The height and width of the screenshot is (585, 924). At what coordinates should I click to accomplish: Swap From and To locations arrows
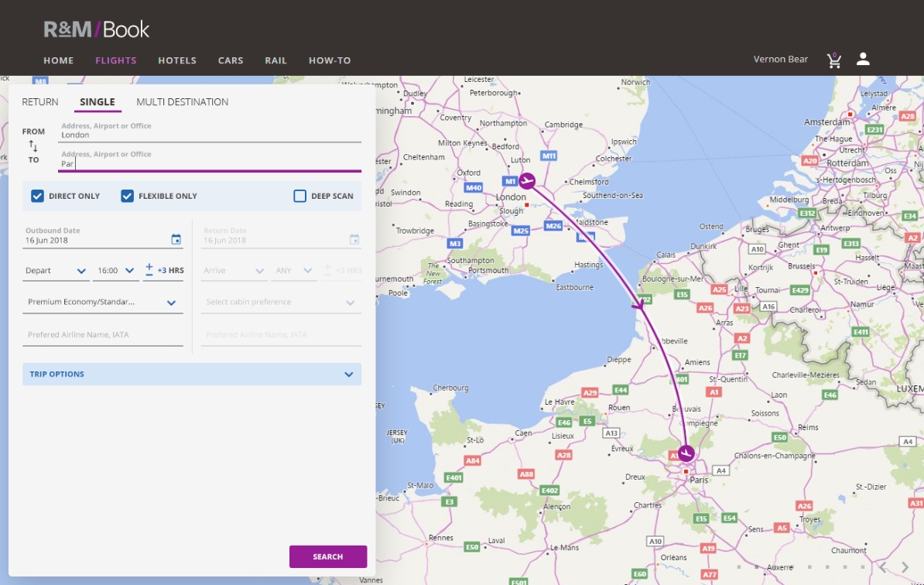[x=33, y=145]
